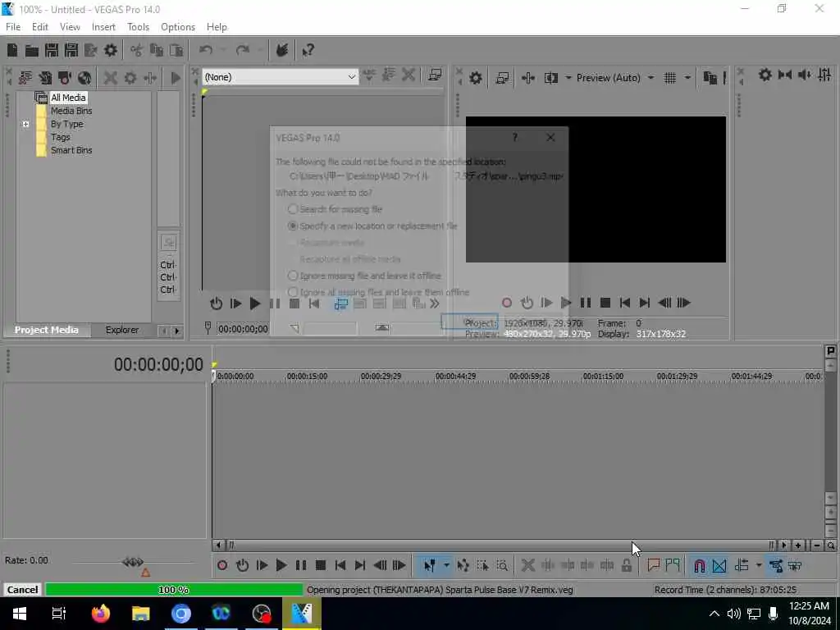The width and height of the screenshot is (840, 630).
Task: Switch to the Explorer tab
Action: pyautogui.click(x=121, y=330)
